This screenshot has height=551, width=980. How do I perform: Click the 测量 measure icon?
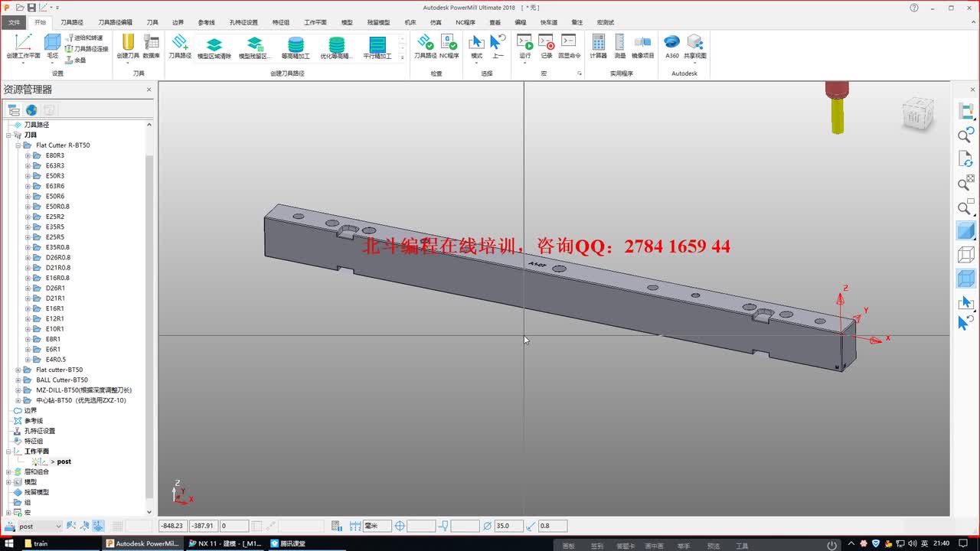click(x=619, y=46)
